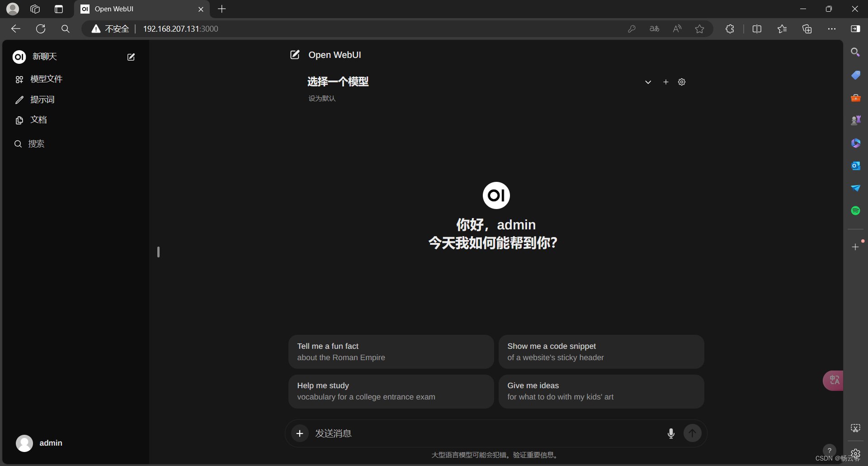Click the Open WebUI header edit icon

tap(295, 55)
